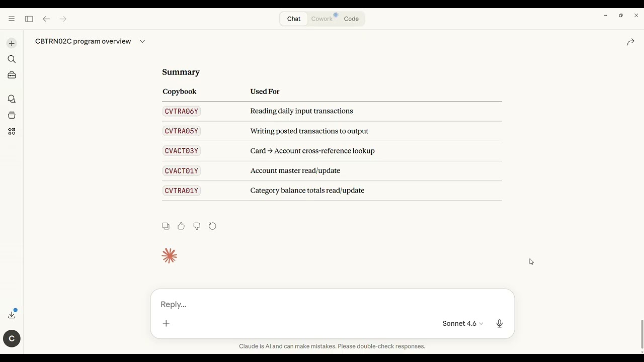Retry the response with reload icon
This screenshot has width=644, height=362.
pos(212,226)
